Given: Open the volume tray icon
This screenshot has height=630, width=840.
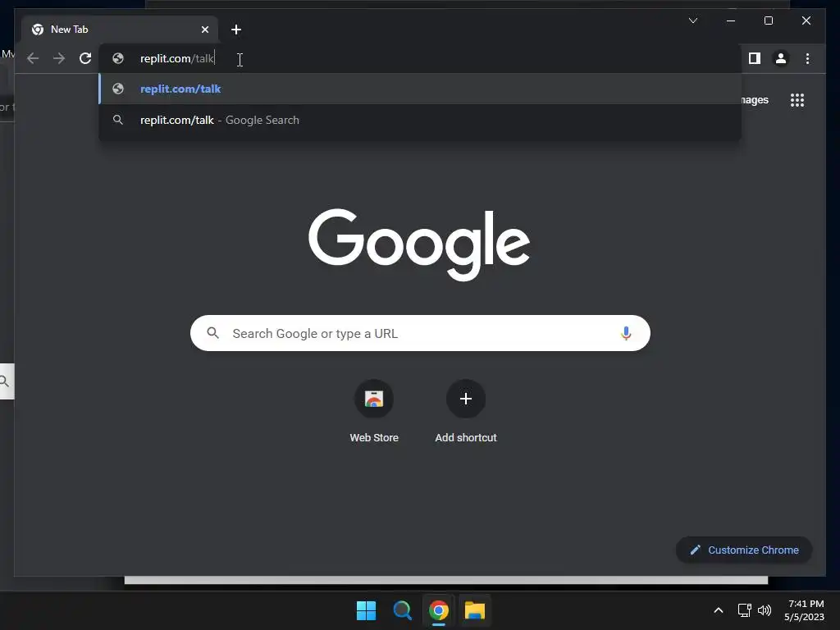Looking at the screenshot, I should [765, 610].
